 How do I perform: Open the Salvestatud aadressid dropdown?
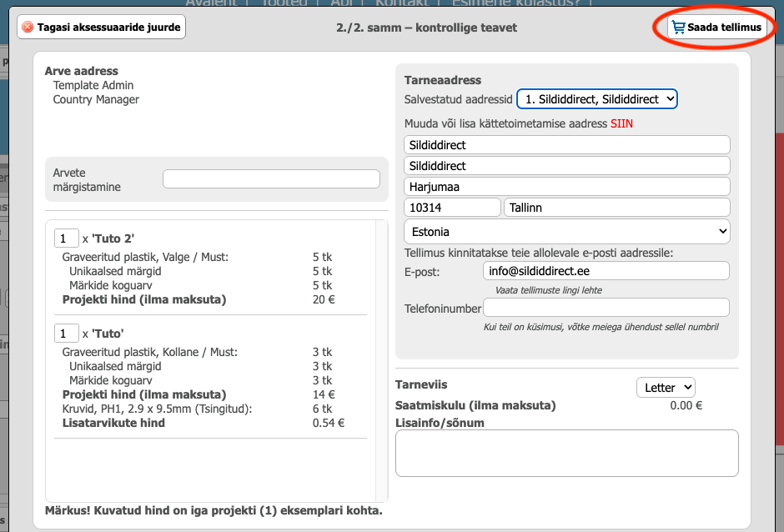pyautogui.click(x=596, y=99)
